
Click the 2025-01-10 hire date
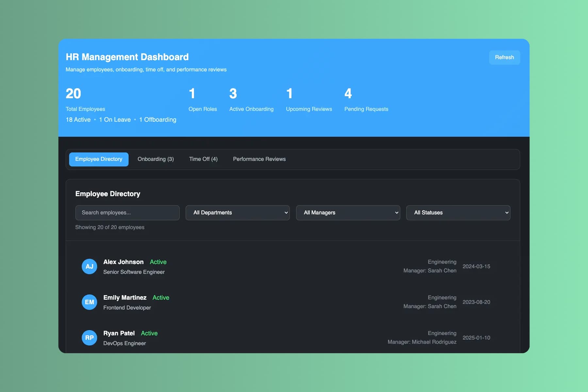click(x=476, y=338)
